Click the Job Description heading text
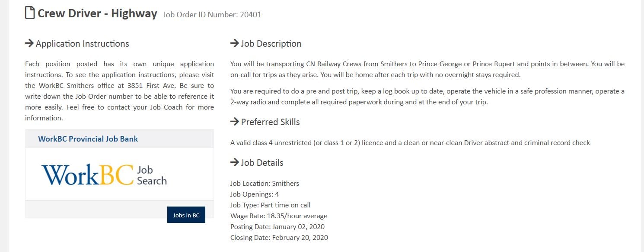The image size is (644, 252). click(x=271, y=44)
